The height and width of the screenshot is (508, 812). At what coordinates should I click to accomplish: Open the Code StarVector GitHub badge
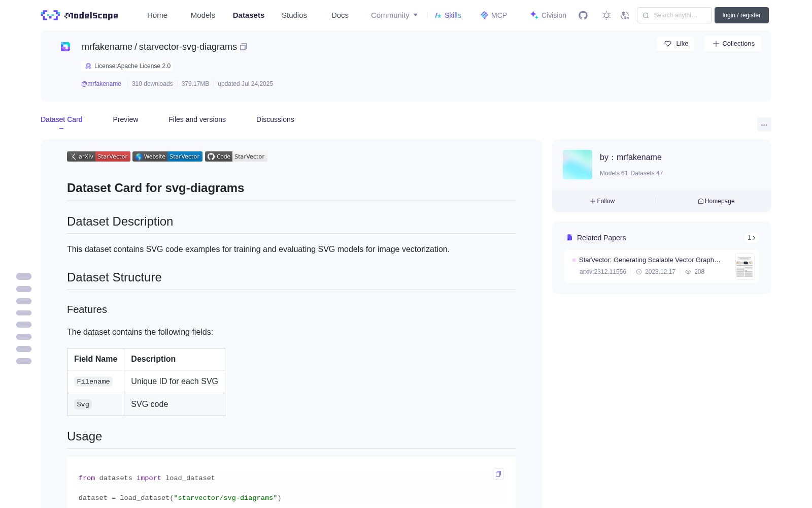click(236, 156)
